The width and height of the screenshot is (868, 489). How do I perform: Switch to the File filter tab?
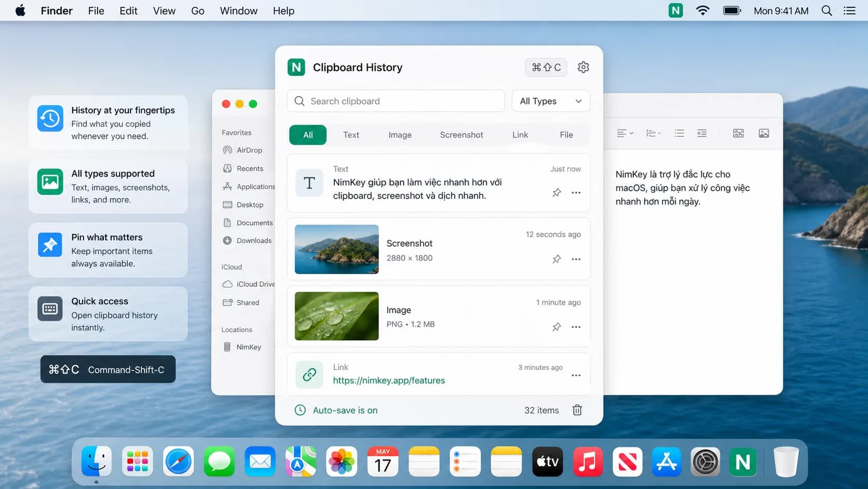566,135
